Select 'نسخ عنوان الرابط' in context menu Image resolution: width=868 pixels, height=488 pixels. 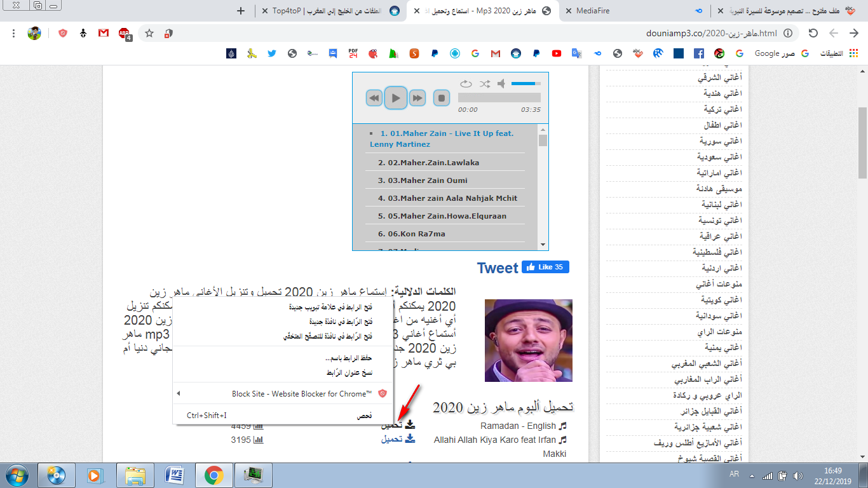[x=349, y=372]
